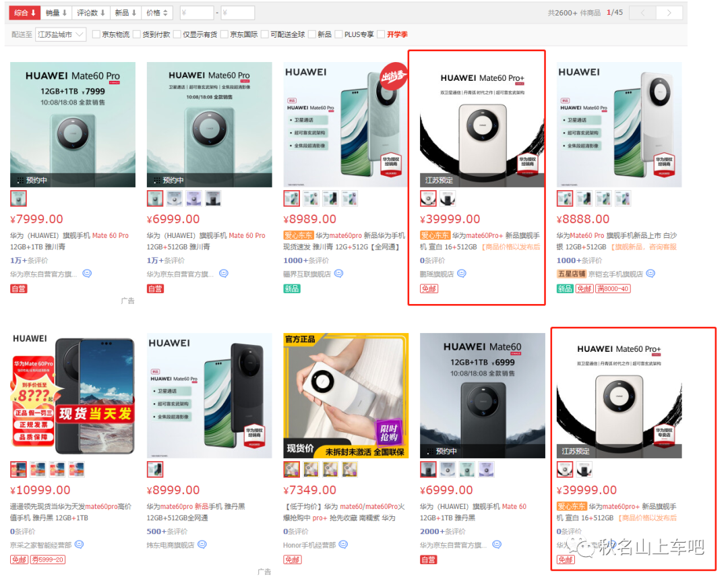The width and height of the screenshot is (728, 579).
Task: Click chat icon next to 炜东电商旗舰店
Action: 202,544
